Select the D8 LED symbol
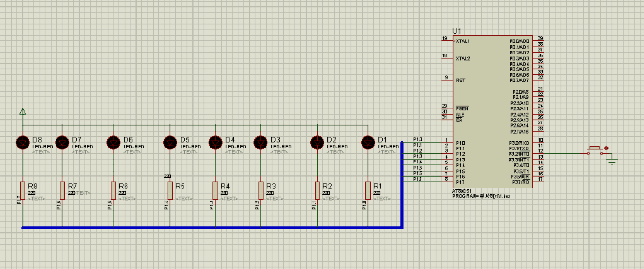The image size is (644, 269). pyautogui.click(x=23, y=143)
